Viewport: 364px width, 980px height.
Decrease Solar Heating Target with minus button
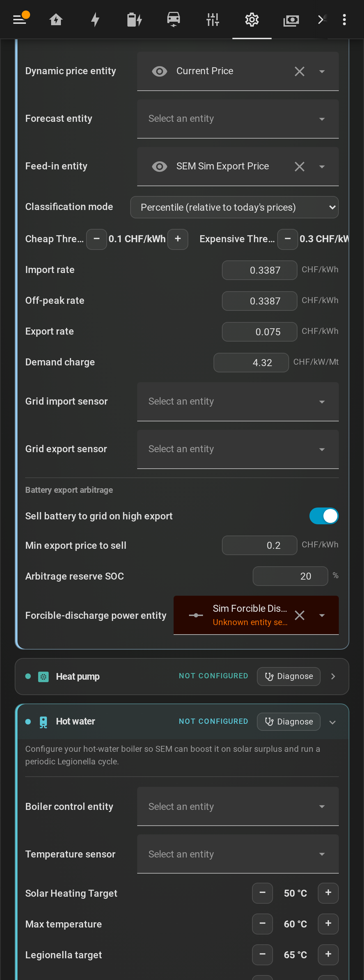262,893
